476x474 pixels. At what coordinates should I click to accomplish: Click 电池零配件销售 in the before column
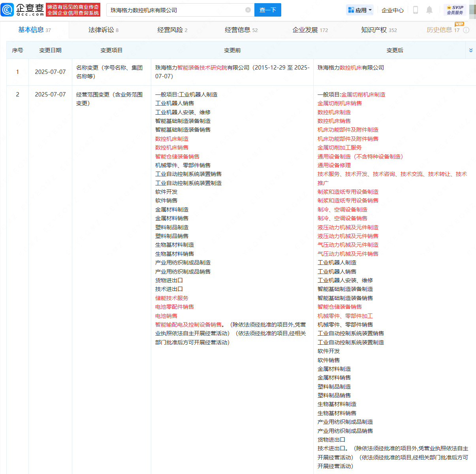click(x=175, y=307)
